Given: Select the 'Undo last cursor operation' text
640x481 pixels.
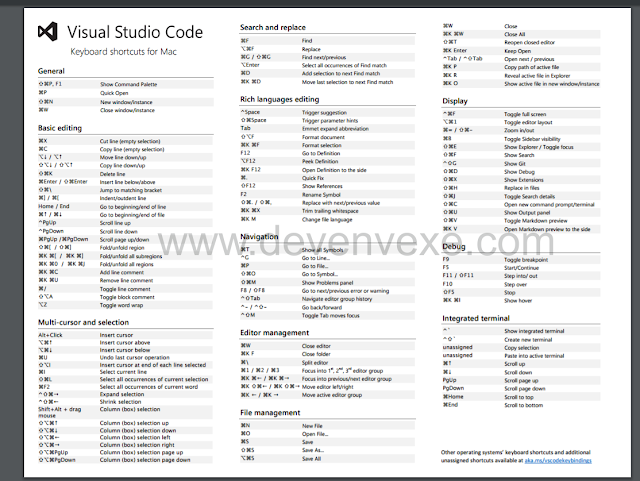Looking at the screenshot, I should (134, 357).
